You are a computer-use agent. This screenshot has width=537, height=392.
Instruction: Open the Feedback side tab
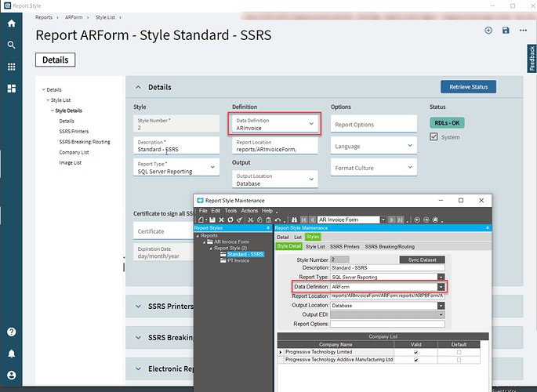tap(532, 59)
